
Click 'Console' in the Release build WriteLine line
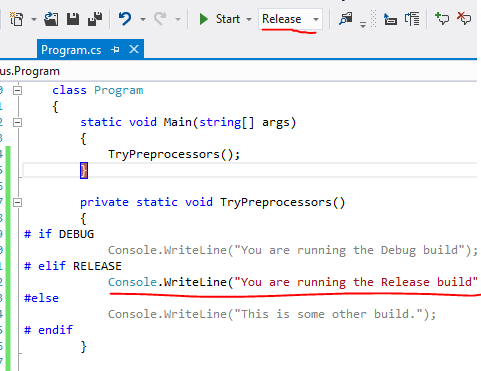click(132, 282)
